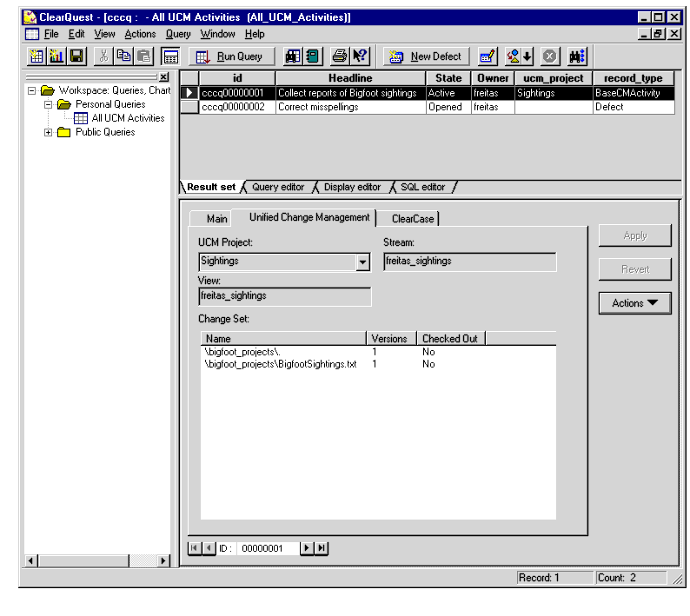Click the View field freitas_sightings
The width and height of the screenshot is (690, 616).
click(285, 296)
